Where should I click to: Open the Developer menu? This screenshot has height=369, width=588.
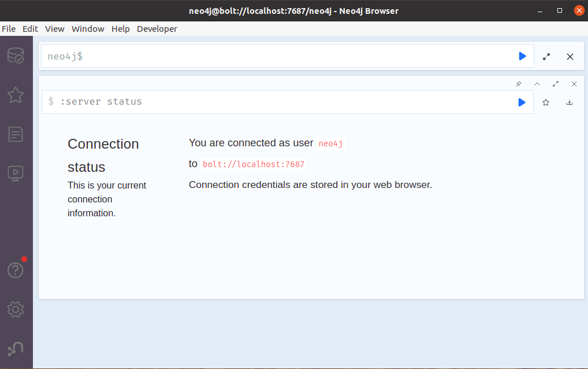pyautogui.click(x=157, y=28)
